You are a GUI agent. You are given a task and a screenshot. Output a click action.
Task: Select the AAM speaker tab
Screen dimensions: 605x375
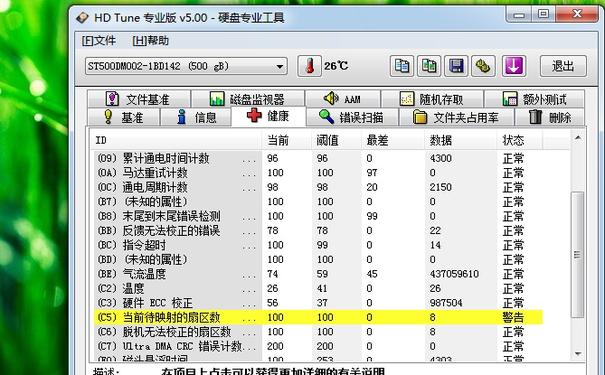(342, 99)
